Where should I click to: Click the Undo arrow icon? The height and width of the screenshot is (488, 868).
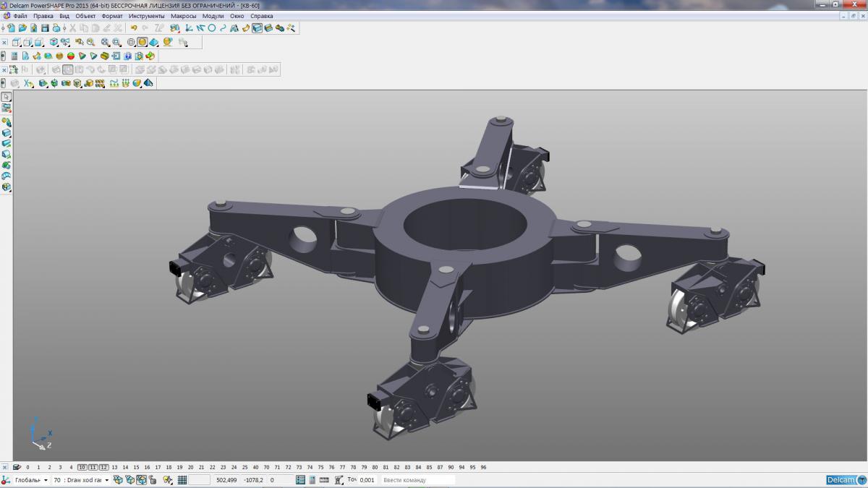tap(134, 27)
